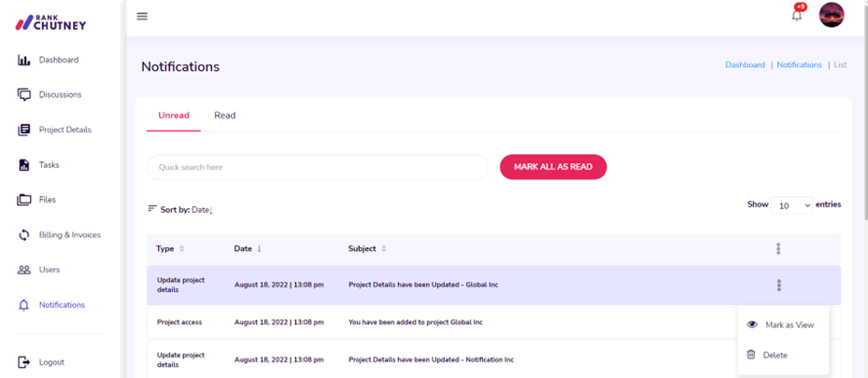Click the MARK ALL AS READ button
This screenshot has width=868, height=378.
(553, 167)
